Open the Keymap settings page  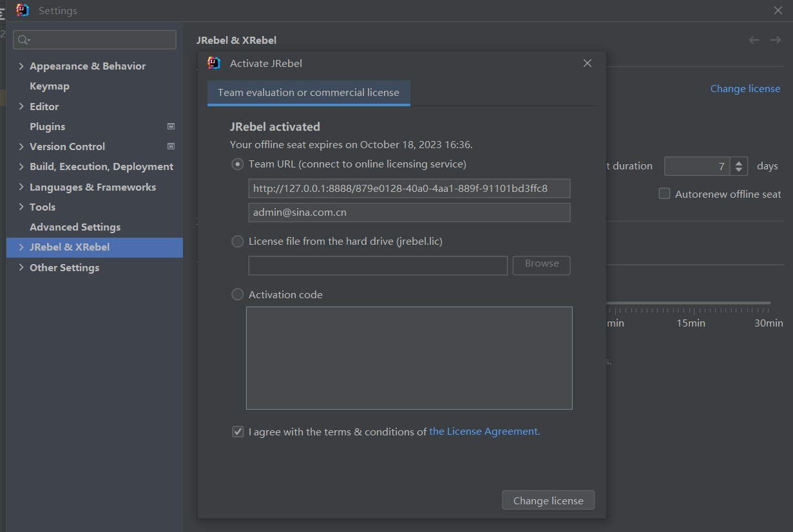coord(50,86)
